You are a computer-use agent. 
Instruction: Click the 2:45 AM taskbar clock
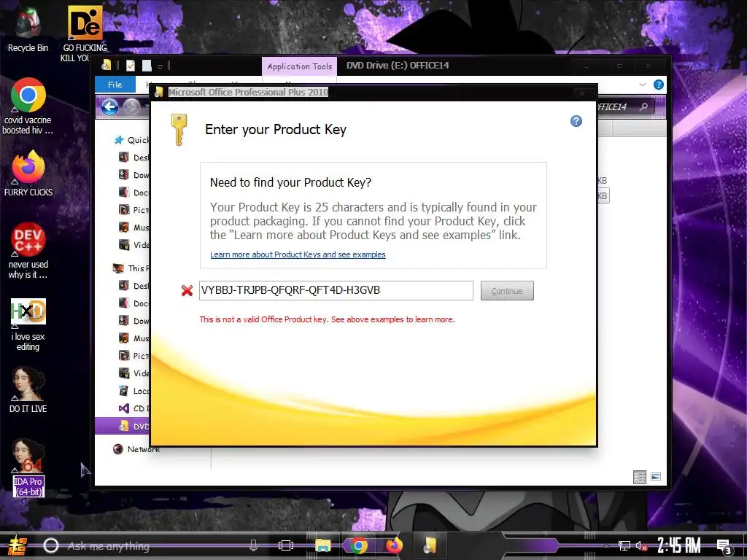click(x=678, y=545)
